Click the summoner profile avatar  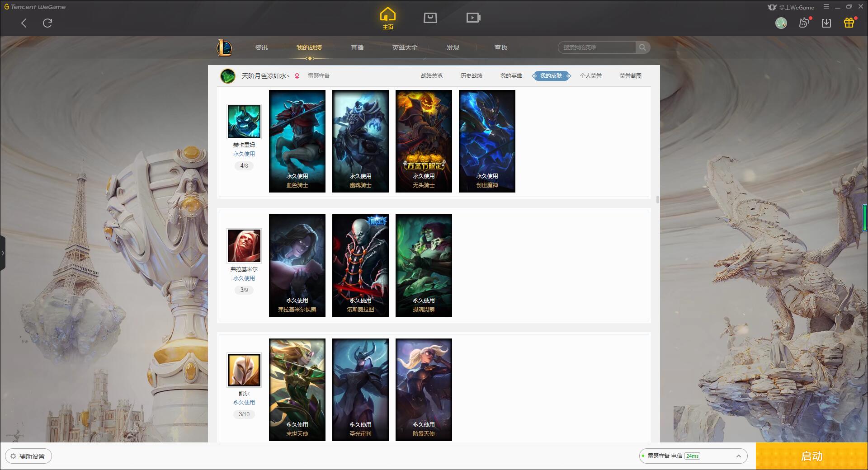[228, 76]
